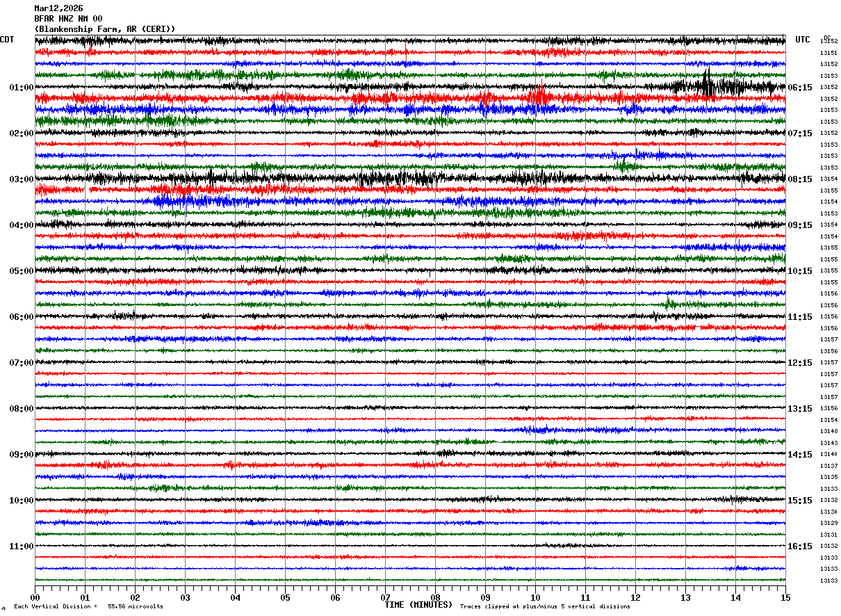
Task: Click the 10:15 UTC time label
Action: click(x=800, y=271)
